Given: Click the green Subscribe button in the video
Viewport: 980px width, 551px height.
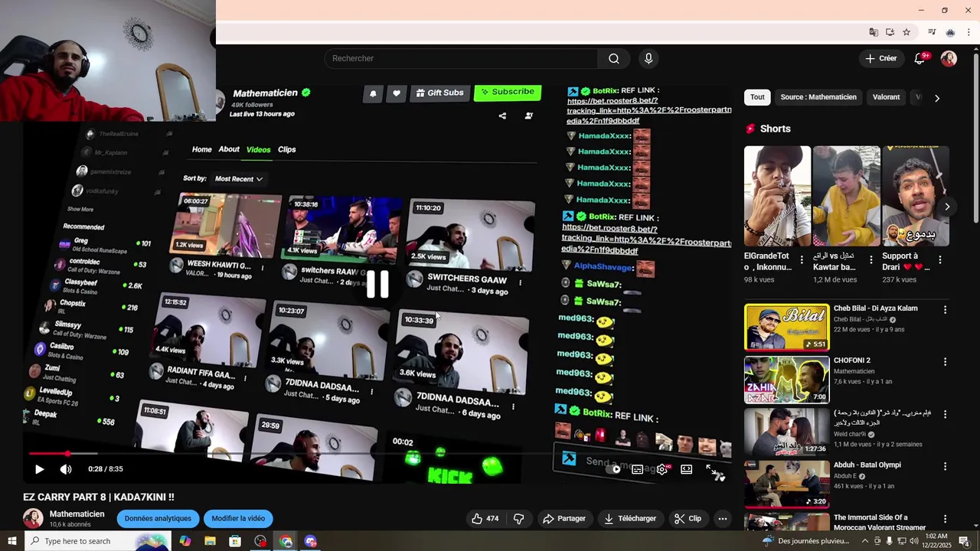Looking at the screenshot, I should coord(508,93).
